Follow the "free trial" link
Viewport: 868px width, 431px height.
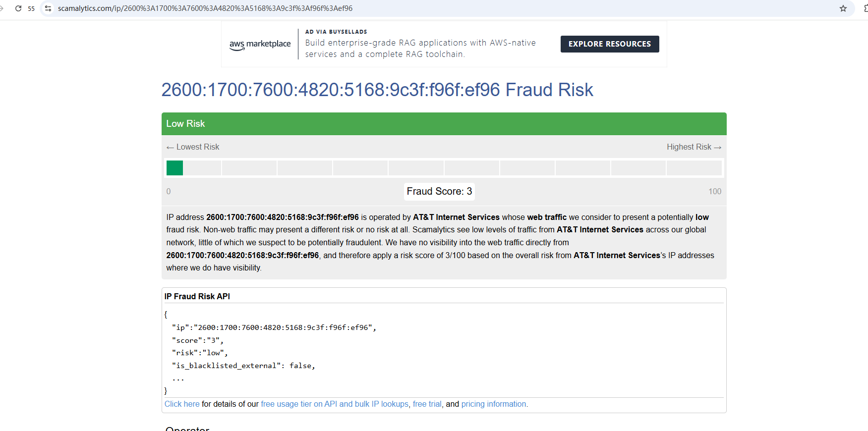427,404
